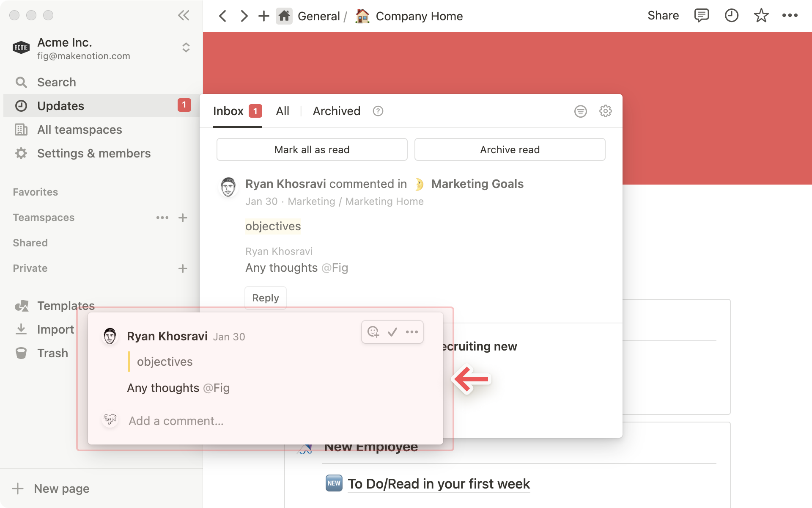Open comment's three-dot more menu
Viewport: 812px width, 508px height.
(411, 332)
